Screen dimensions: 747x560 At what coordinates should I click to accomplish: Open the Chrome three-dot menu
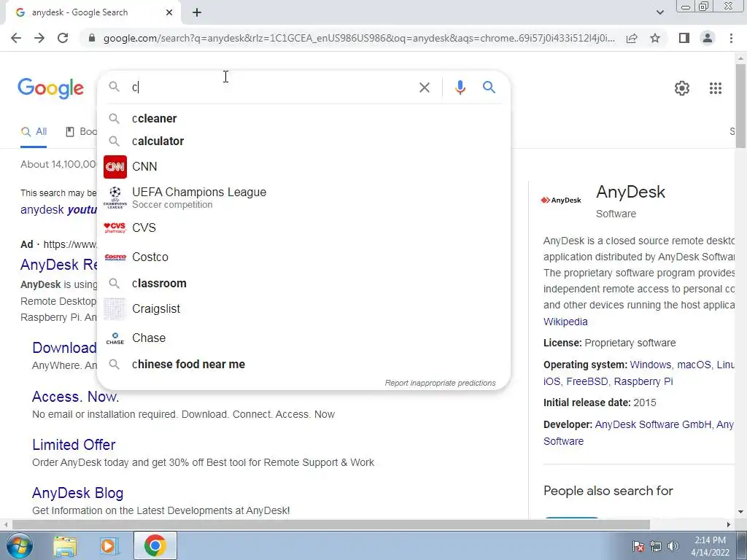click(x=731, y=38)
